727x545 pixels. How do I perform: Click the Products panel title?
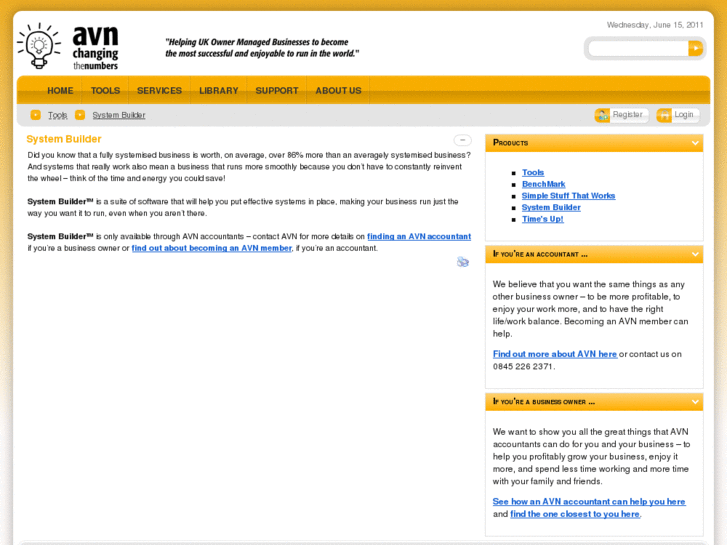click(x=510, y=143)
